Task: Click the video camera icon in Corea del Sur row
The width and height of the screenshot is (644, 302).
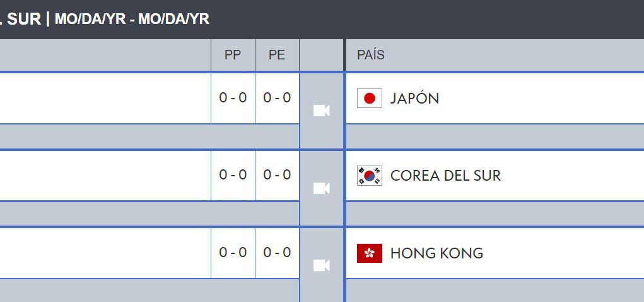Action: tap(321, 188)
